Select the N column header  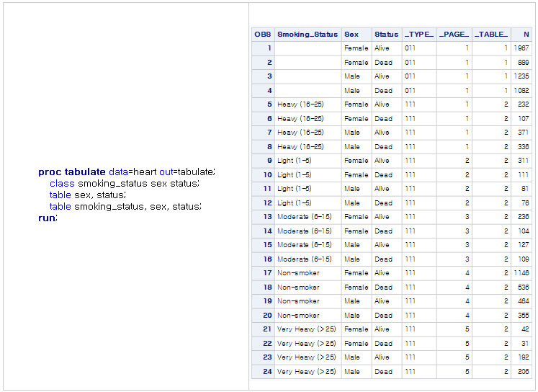coord(521,35)
